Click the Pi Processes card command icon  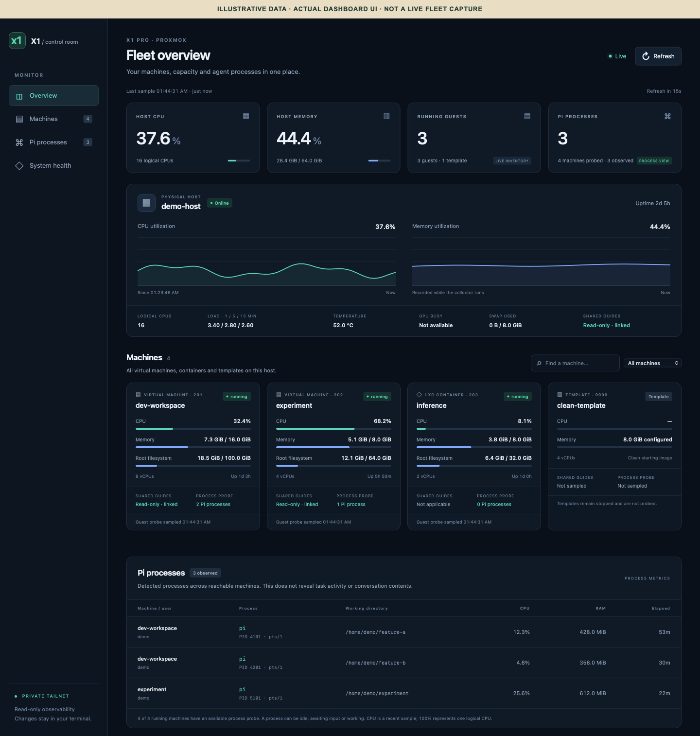pyautogui.click(x=667, y=116)
